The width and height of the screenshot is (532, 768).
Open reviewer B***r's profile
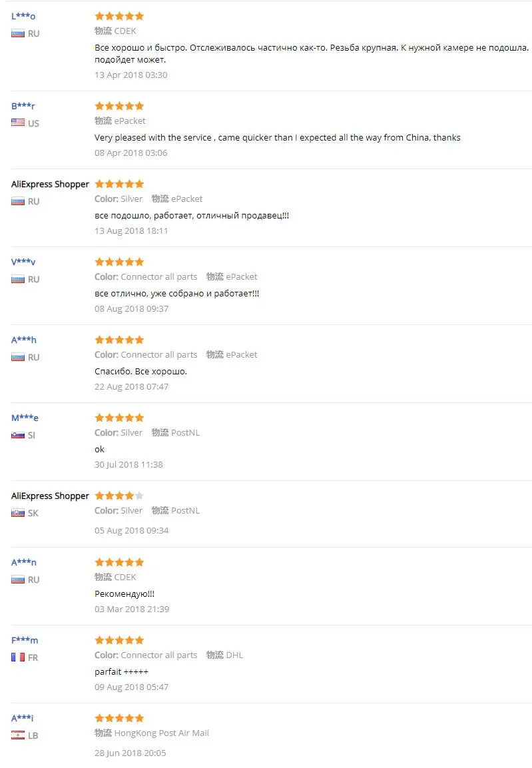pos(23,106)
